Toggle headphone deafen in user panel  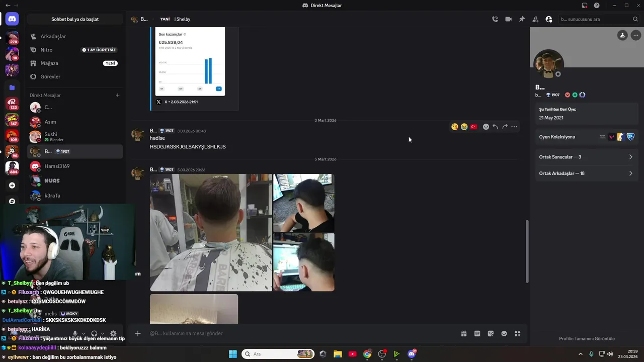pos(94,333)
